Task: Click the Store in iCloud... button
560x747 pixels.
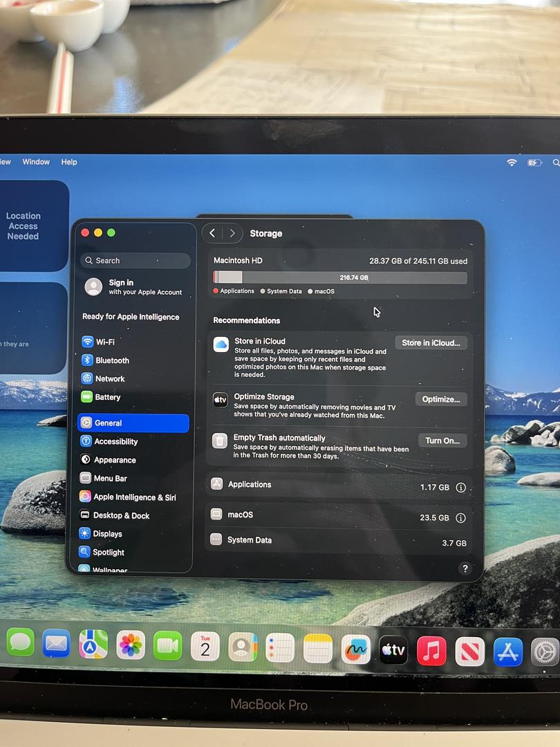Action: (x=431, y=343)
